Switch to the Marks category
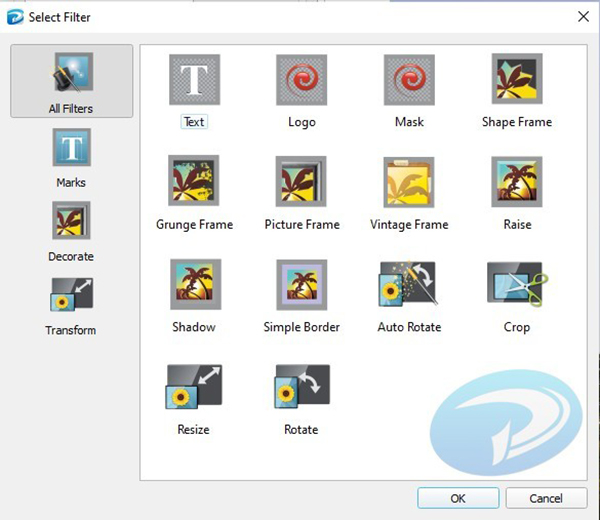This screenshot has height=520, width=600. 71,158
